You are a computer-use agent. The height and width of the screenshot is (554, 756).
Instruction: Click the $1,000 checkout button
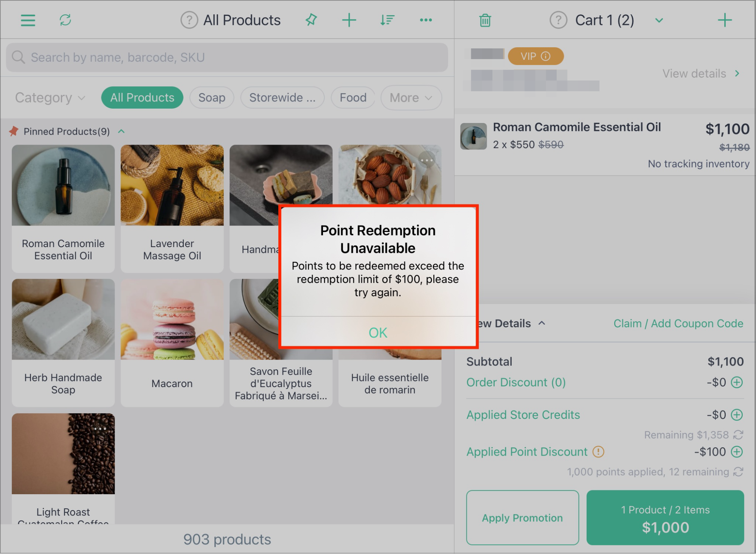point(665,518)
